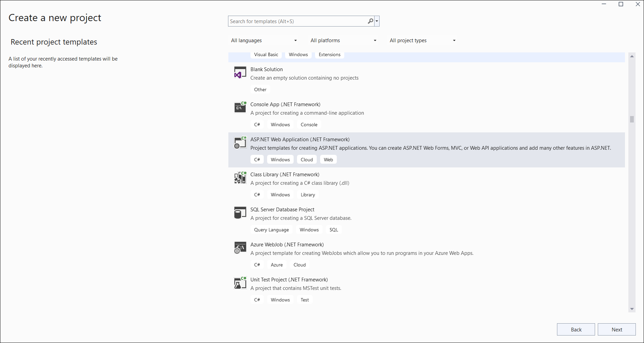
Task: Click the Blank Solution template icon
Action: point(240,73)
